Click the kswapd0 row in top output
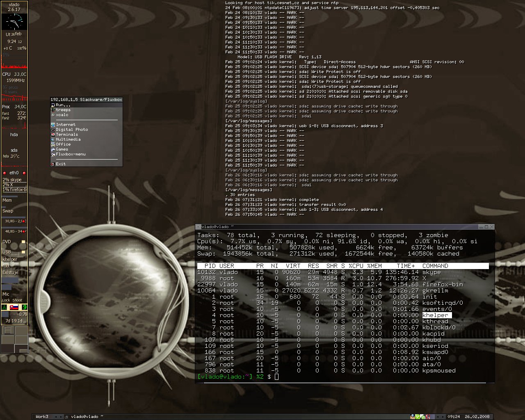 pyautogui.click(x=343, y=352)
